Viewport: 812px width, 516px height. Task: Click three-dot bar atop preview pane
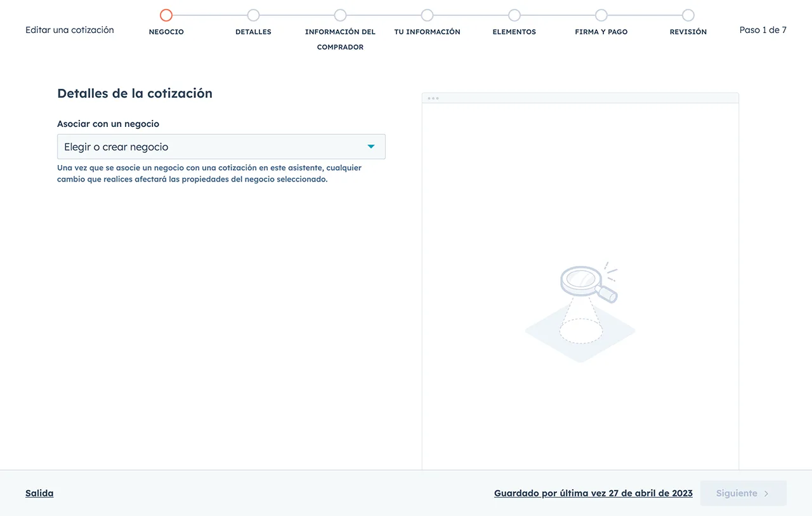pos(580,98)
